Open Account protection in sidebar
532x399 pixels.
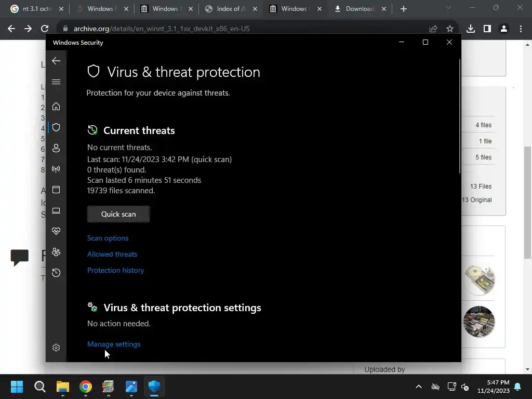pyautogui.click(x=56, y=148)
